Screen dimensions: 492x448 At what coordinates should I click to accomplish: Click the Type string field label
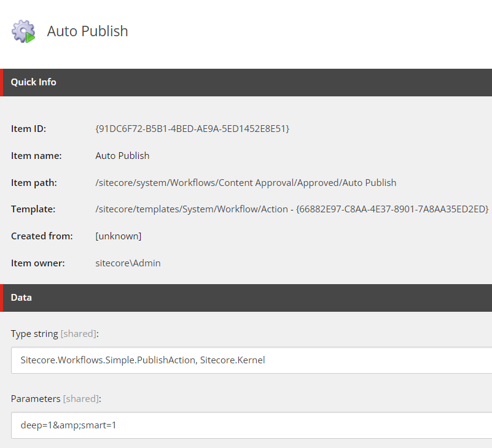(x=55, y=334)
